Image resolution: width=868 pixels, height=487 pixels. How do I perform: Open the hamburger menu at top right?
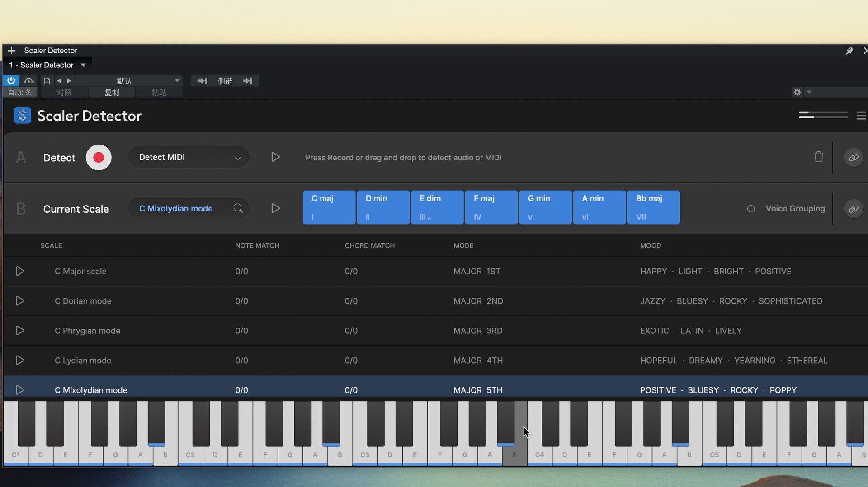click(x=861, y=116)
